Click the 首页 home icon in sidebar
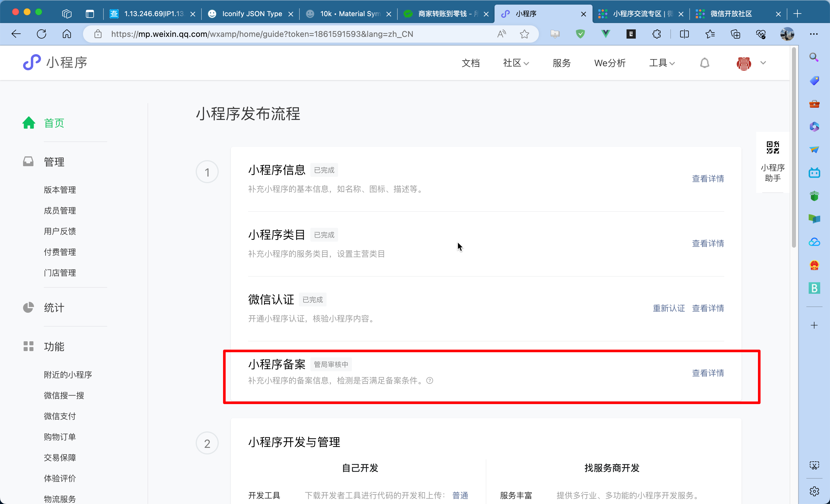Image resolution: width=830 pixels, height=504 pixels. coord(29,123)
